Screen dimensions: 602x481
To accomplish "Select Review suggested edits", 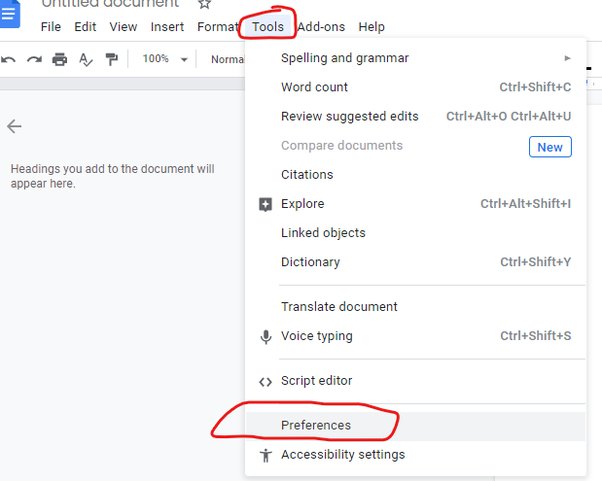I will [x=415, y=116].
